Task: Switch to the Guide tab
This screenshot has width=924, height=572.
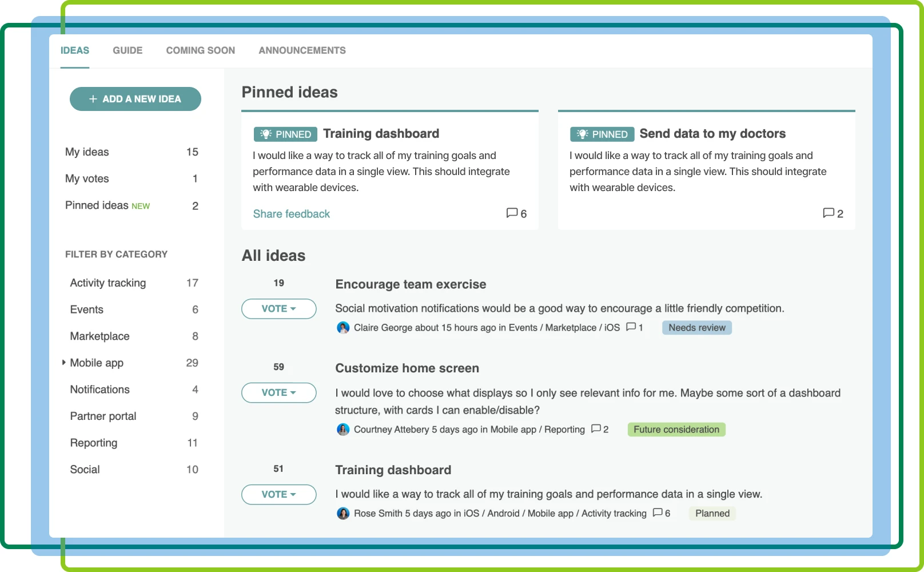Action: [128, 50]
